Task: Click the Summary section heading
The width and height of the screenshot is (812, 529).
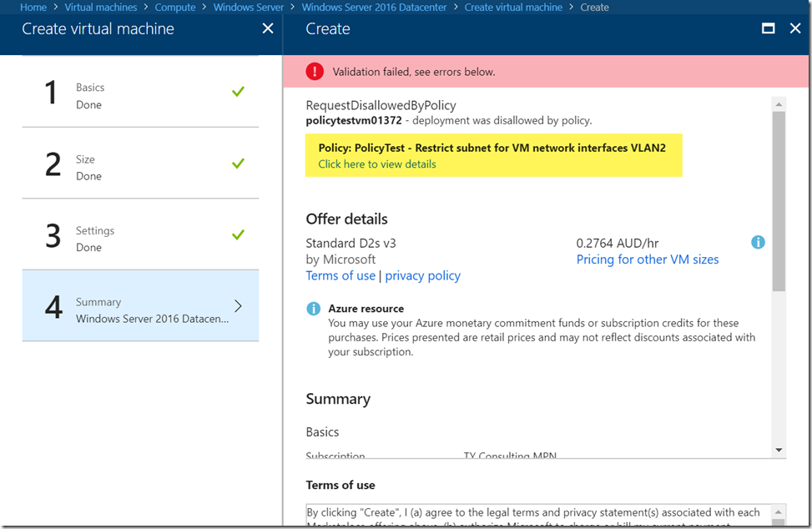Action: (338, 399)
